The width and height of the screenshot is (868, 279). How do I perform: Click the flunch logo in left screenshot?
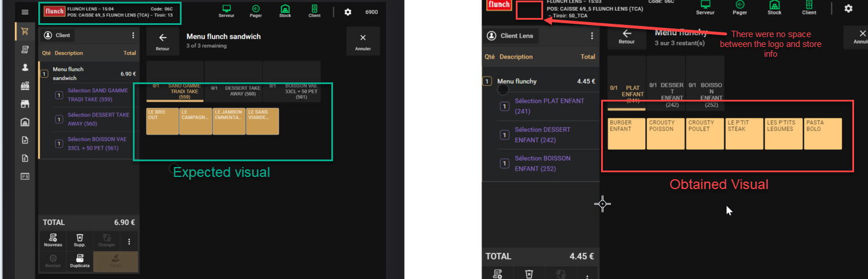(x=54, y=11)
